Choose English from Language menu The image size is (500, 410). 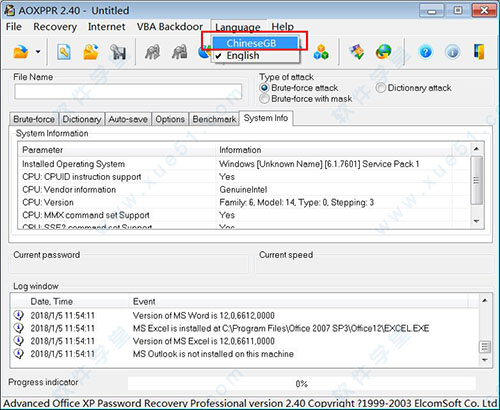tap(255, 55)
